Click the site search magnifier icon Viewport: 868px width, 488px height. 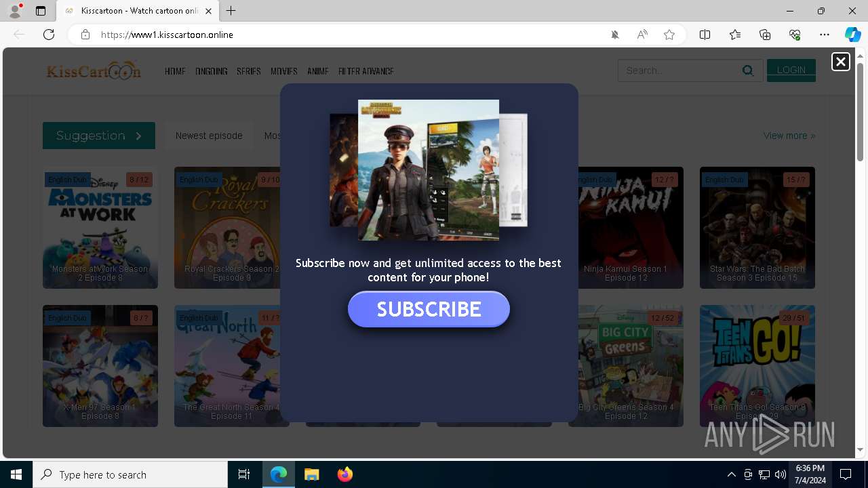(748, 70)
